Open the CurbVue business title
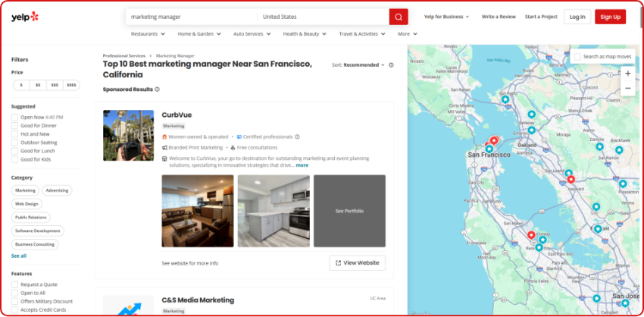644x317 pixels. click(177, 115)
